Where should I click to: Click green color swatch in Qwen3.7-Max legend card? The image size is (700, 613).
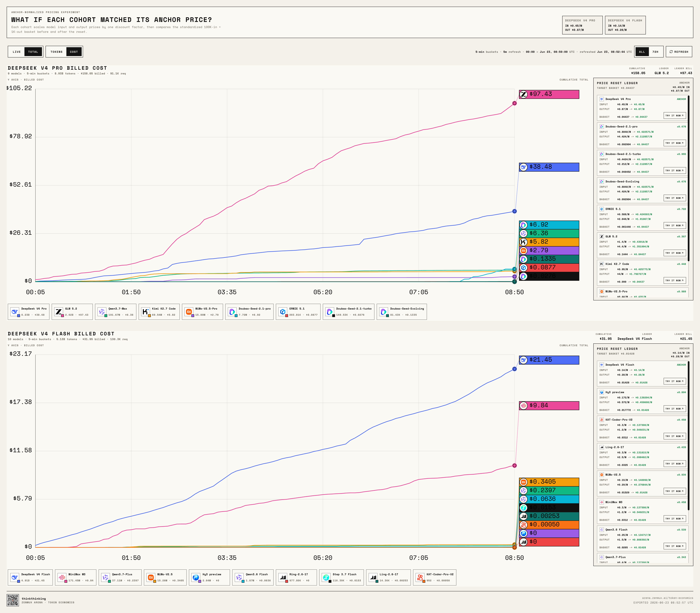click(x=106, y=316)
